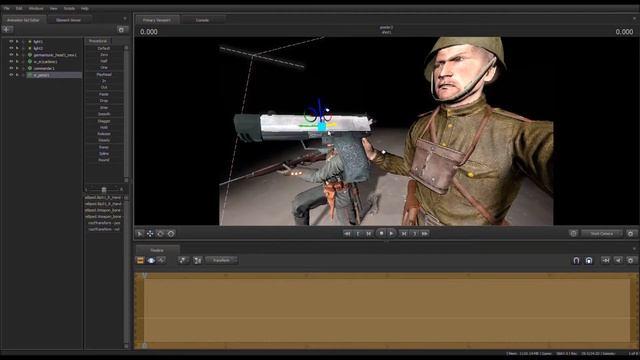Viewport: 640px width, 360px height.
Task: Click the preset list vertical scrollbar
Action: [x=126, y=113]
